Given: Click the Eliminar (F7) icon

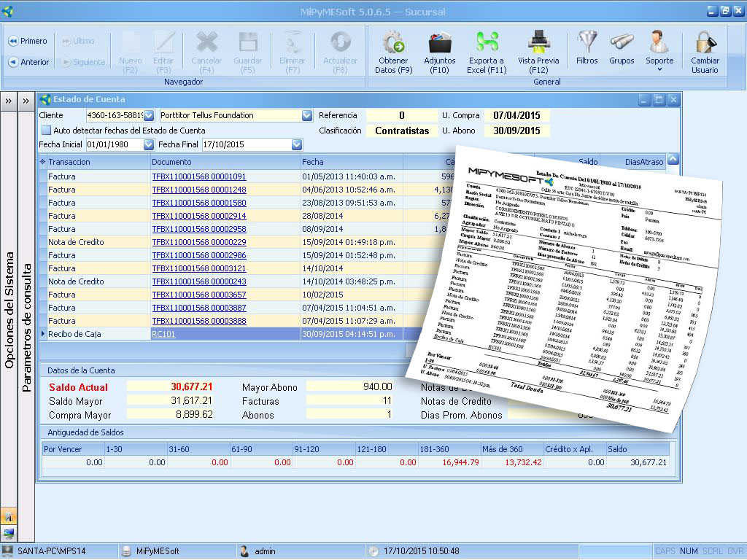Looking at the screenshot, I should pos(293,42).
